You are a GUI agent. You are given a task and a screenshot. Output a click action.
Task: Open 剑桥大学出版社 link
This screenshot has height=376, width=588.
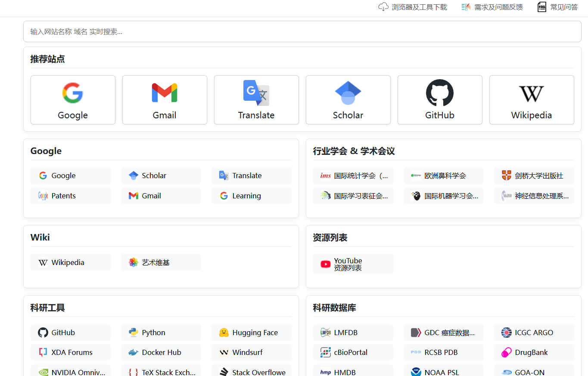pos(534,176)
